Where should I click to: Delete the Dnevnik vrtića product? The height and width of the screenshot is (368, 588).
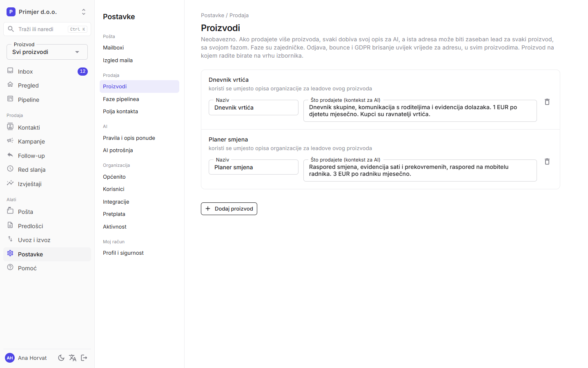[547, 102]
